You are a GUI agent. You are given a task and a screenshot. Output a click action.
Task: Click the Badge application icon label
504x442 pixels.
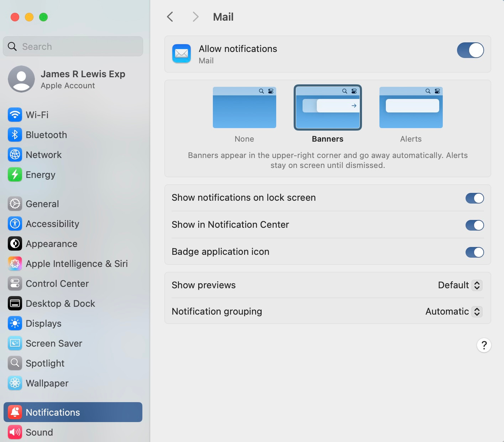tap(220, 252)
